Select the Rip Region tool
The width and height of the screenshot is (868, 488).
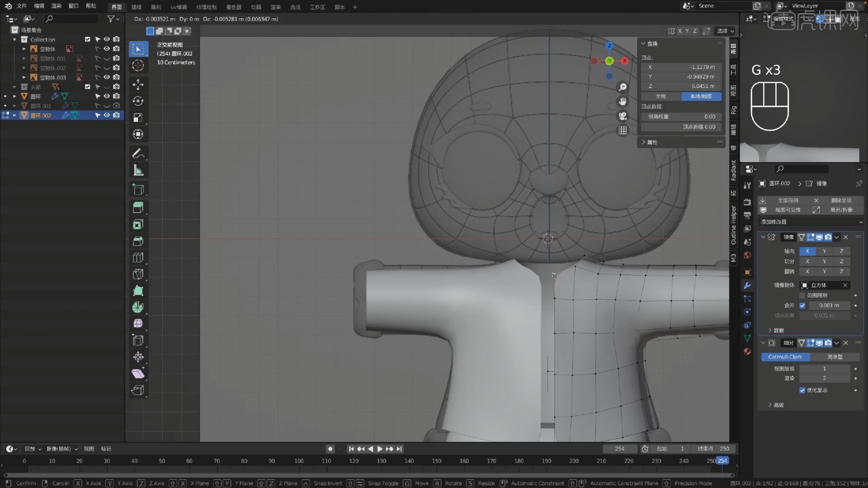tap(138, 390)
